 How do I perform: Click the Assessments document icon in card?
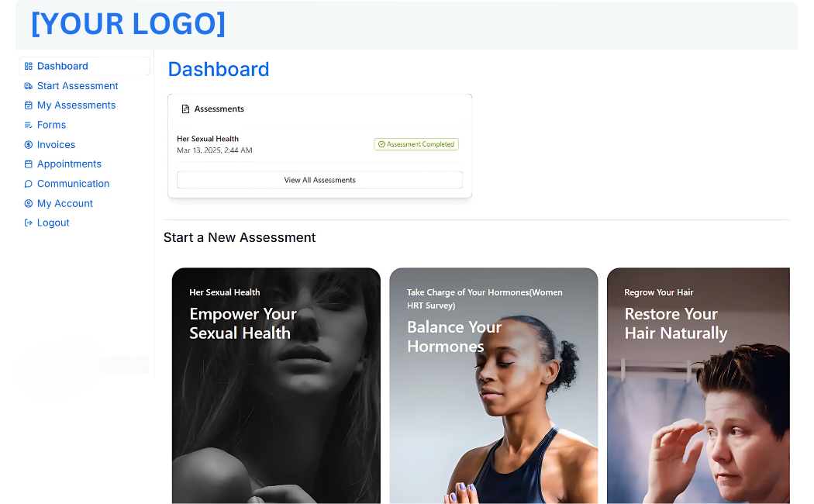coord(185,109)
